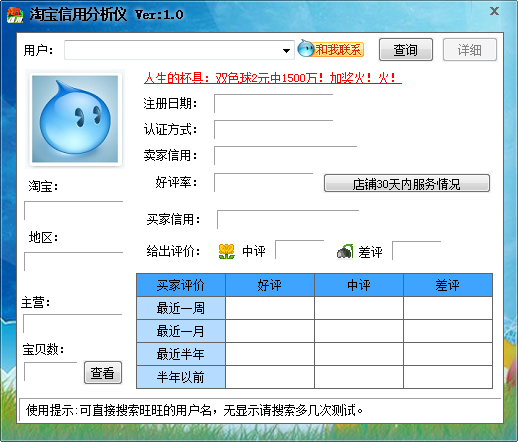Click the 和我联系 Wangwang contact icon
This screenshot has height=442, width=518.
(330, 49)
